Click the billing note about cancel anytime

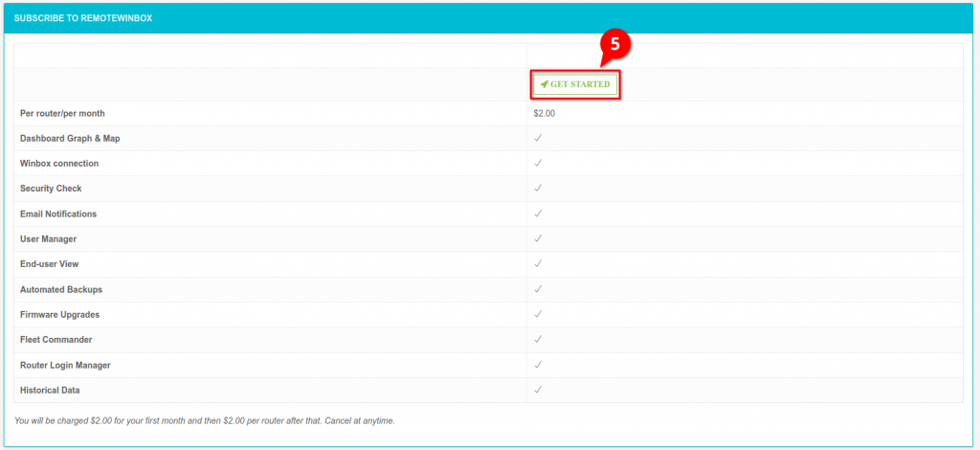click(x=205, y=420)
